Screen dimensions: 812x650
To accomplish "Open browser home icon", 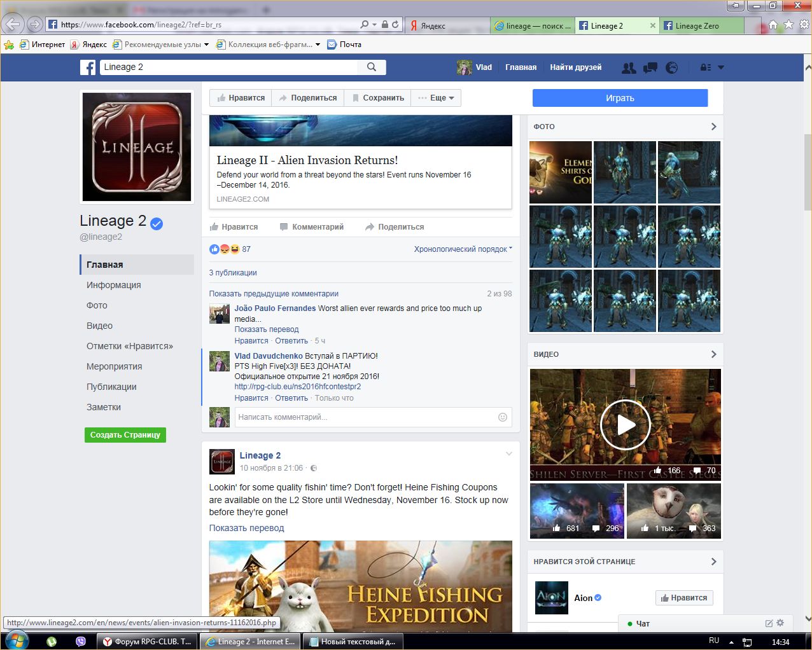I will coord(773,24).
